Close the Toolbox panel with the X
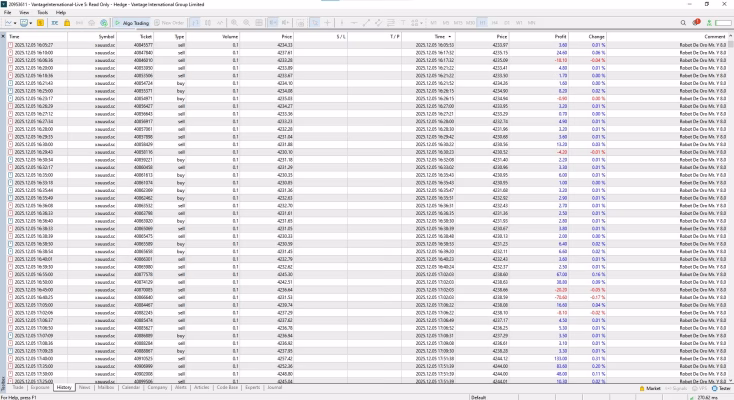 click(x=3, y=36)
